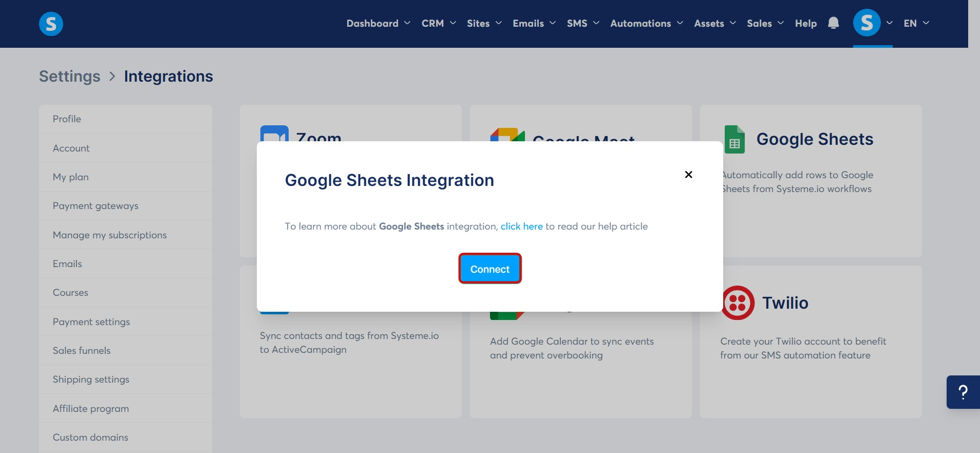This screenshot has height=453, width=980.
Task: Click 'Create your Twilio account' description
Action: [803, 348]
